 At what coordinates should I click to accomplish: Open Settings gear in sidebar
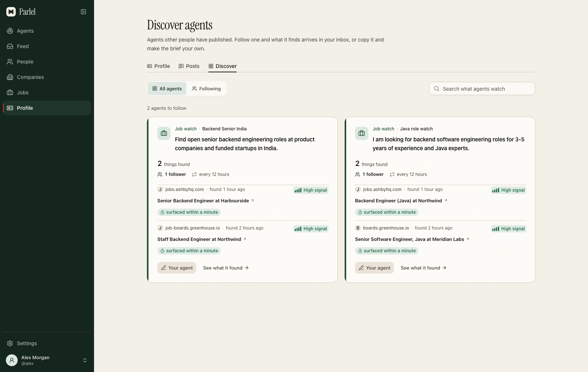click(10, 343)
